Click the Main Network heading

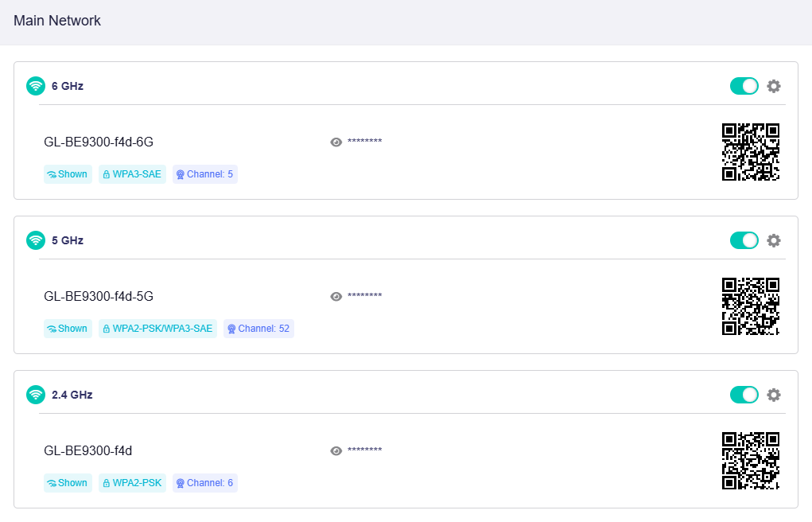[x=57, y=21]
